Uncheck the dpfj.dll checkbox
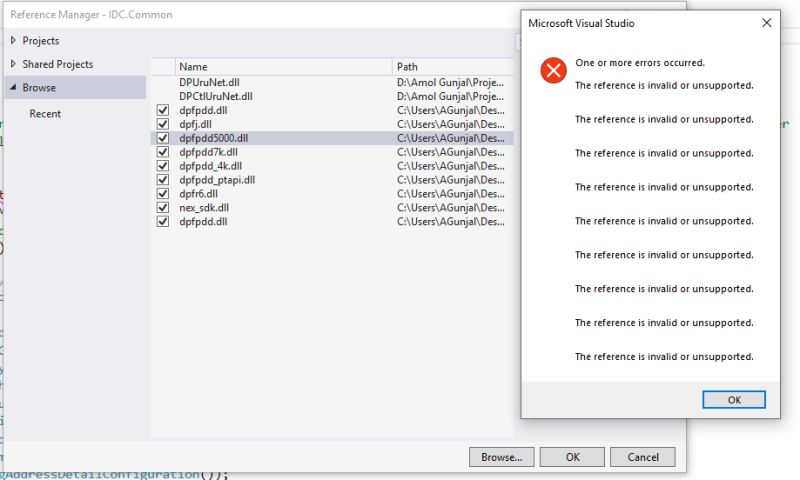Viewport: 800px width, 480px height. pyautogui.click(x=163, y=124)
